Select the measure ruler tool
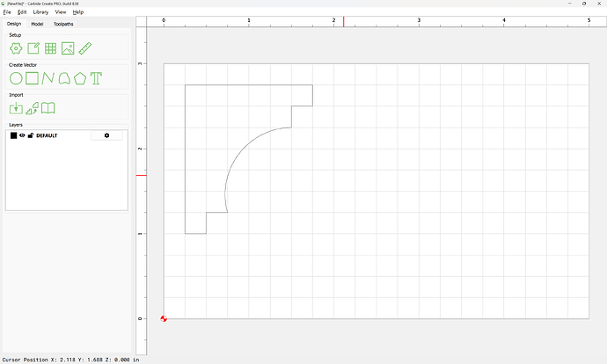The width and height of the screenshot is (607, 364). coord(85,48)
